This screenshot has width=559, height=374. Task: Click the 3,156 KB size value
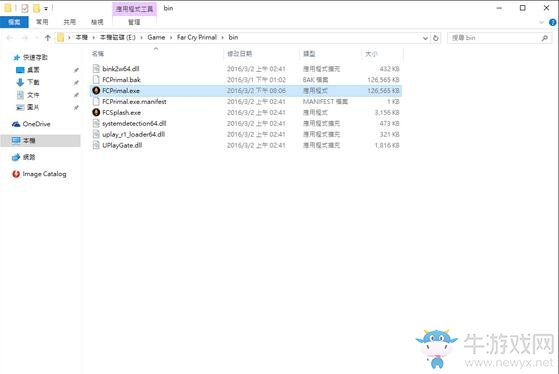tap(387, 112)
